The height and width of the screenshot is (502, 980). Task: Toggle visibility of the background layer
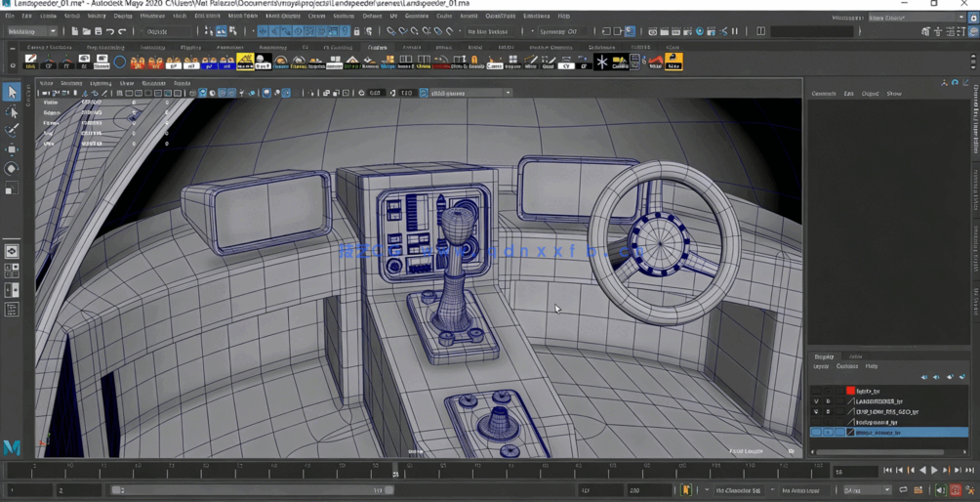pyautogui.click(x=816, y=422)
